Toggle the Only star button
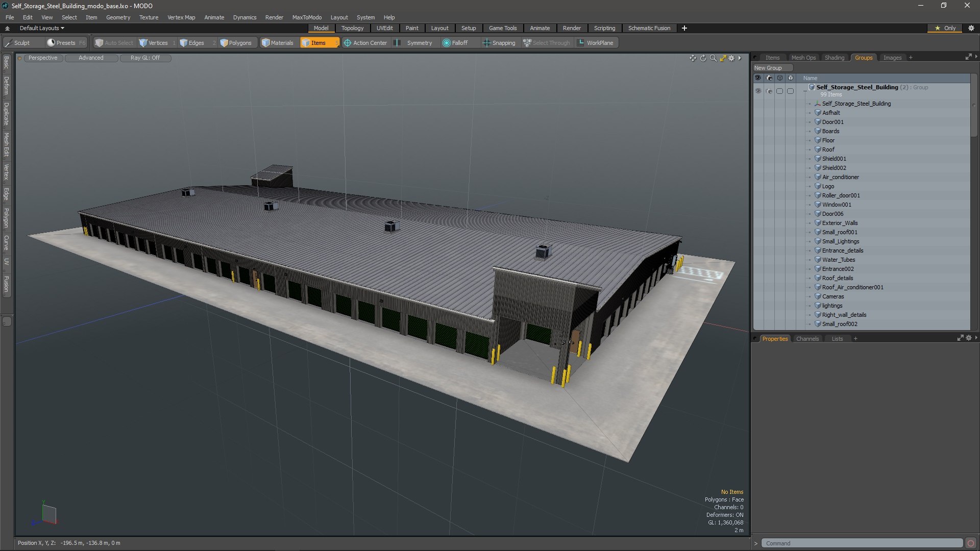This screenshot has width=980, height=551. point(945,28)
